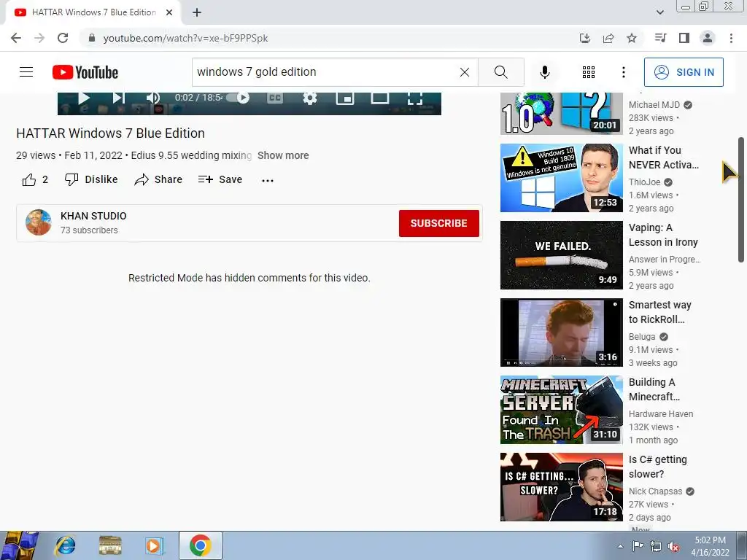
Task: Enter fullscreen mode icon
Action: click(x=414, y=98)
